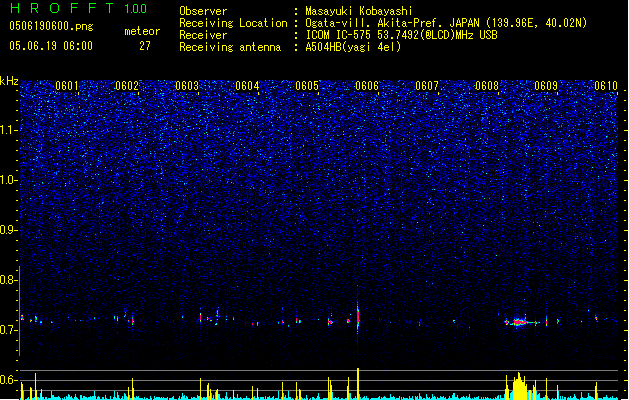Click the 0.8 kHz axis label

[9, 280]
